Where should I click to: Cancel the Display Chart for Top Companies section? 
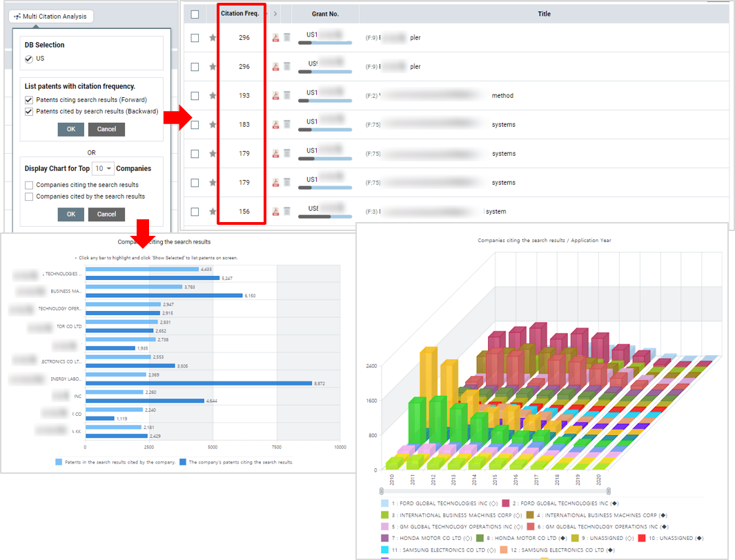coord(106,214)
